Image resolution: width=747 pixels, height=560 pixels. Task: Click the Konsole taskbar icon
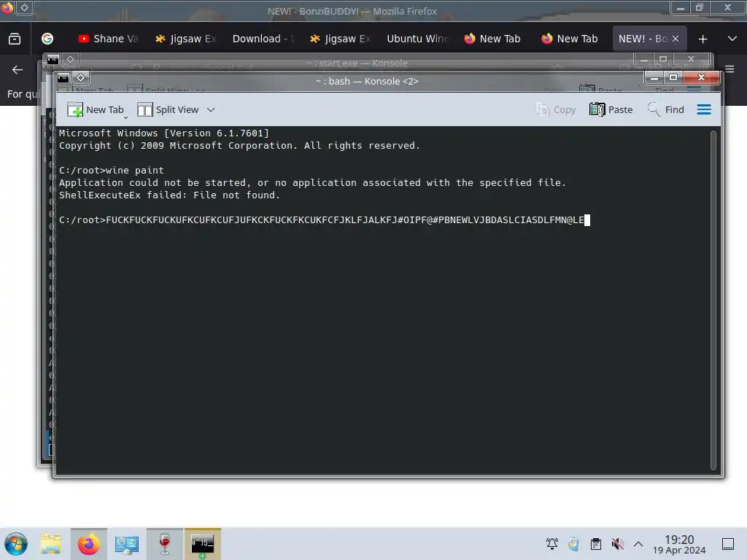coord(203,544)
